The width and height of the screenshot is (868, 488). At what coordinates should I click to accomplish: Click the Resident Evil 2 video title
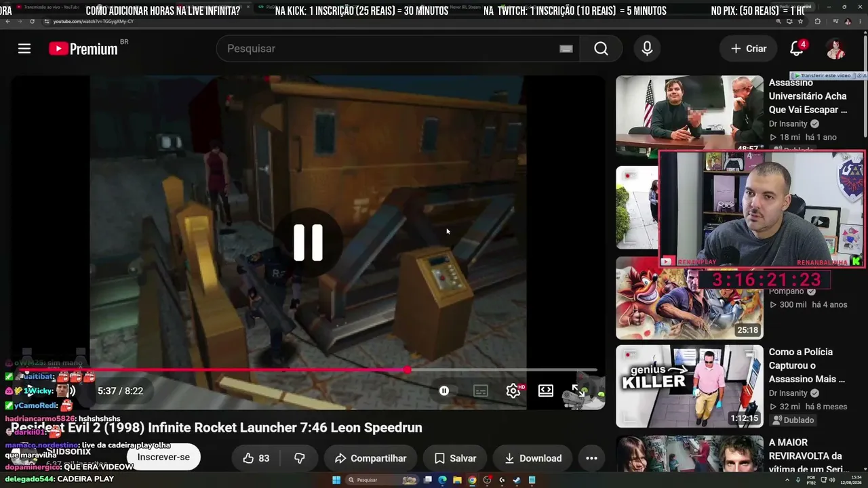[x=217, y=428]
